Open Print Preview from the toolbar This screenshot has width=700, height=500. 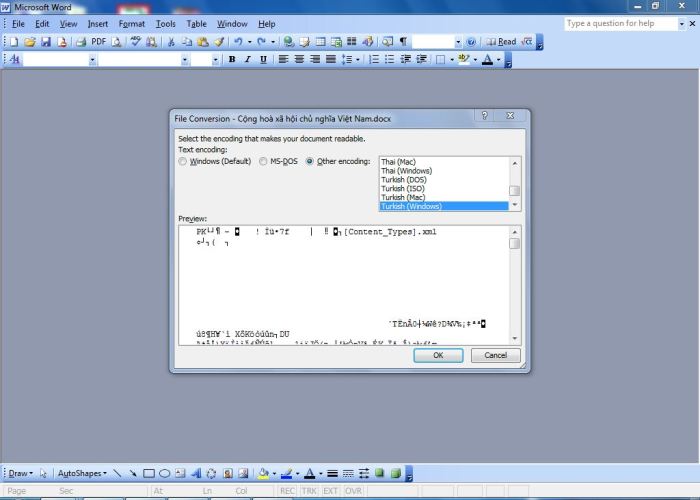pos(117,42)
